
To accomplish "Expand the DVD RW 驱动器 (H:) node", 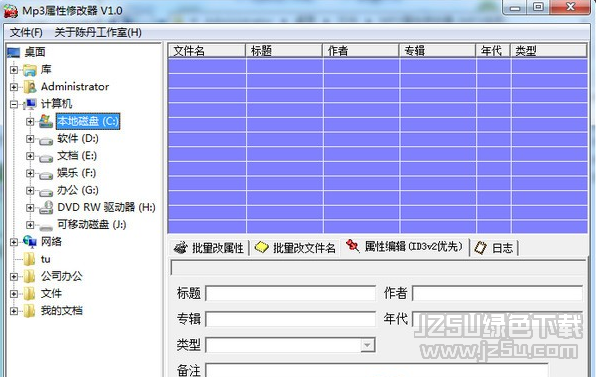I will click(x=30, y=208).
